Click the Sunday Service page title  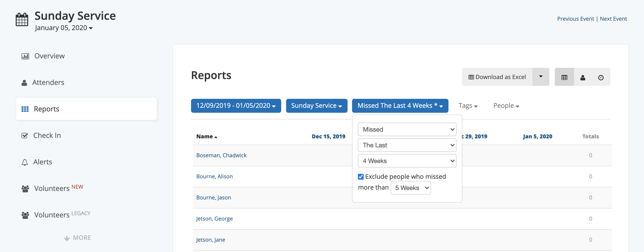click(x=75, y=16)
